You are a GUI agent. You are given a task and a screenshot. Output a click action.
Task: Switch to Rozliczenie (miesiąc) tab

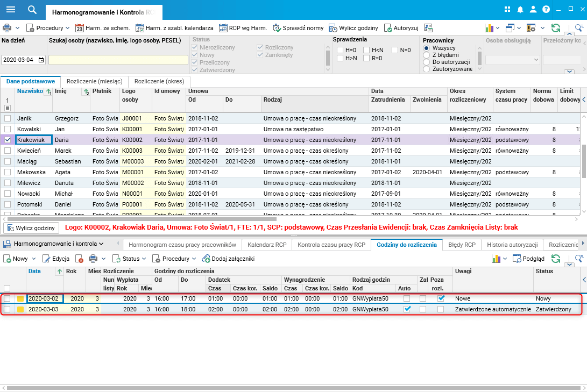[x=94, y=81]
